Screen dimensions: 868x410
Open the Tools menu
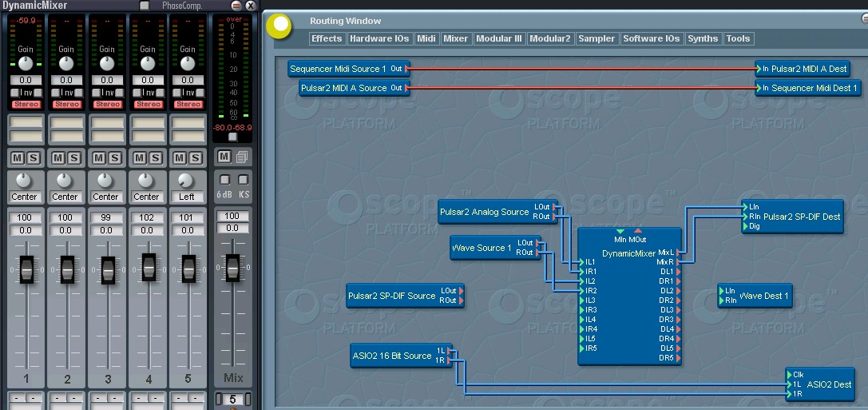(738, 39)
